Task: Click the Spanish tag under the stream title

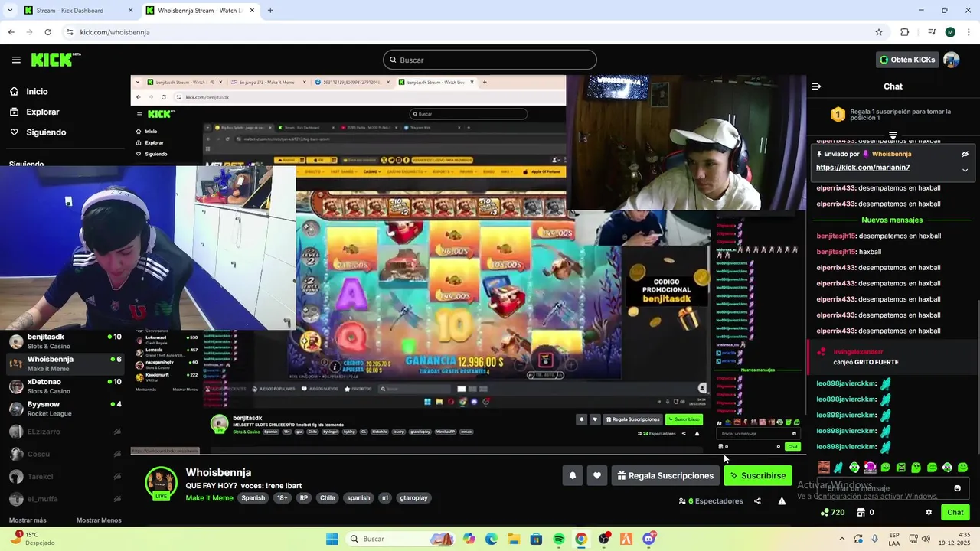Action: [x=253, y=497]
